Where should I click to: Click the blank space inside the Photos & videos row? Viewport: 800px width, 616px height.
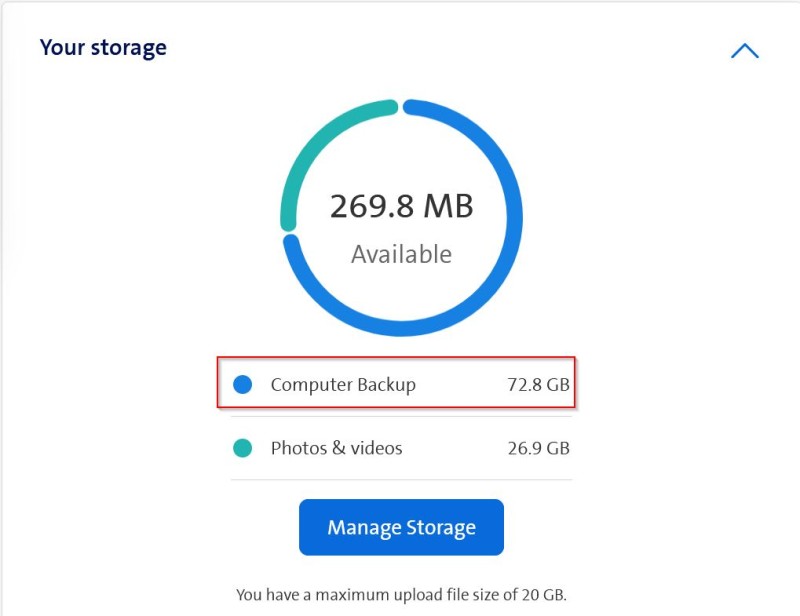(455, 448)
